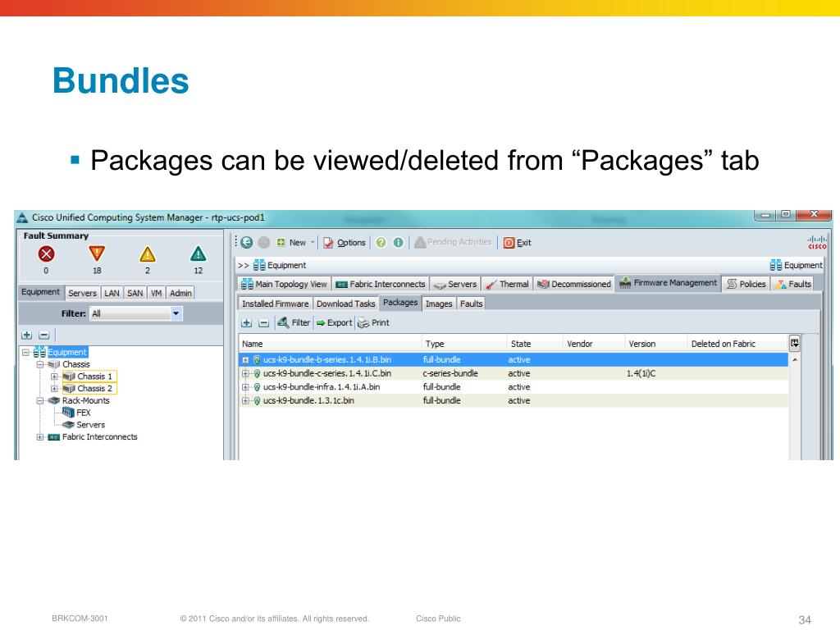Expand the ucs-k9-bundle.1.3.1c.bin row
This screenshot has width=840, height=630.
click(x=245, y=400)
